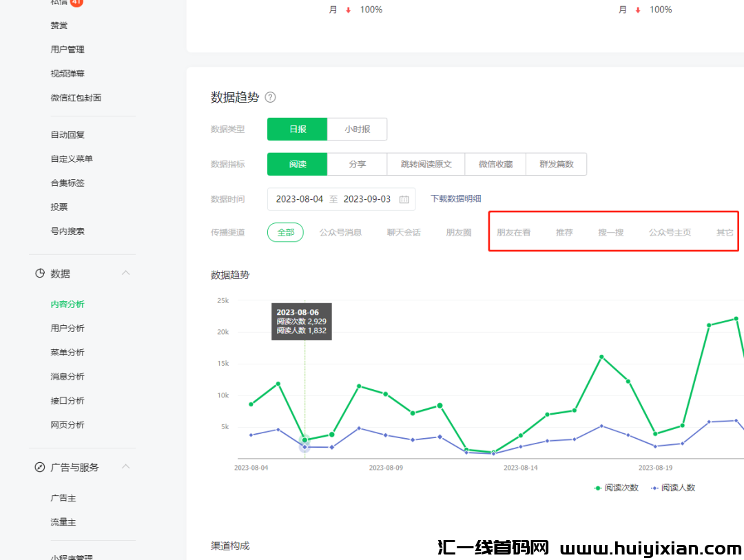Switch metric to 分享 tab
The image size is (744, 560).
[357, 164]
